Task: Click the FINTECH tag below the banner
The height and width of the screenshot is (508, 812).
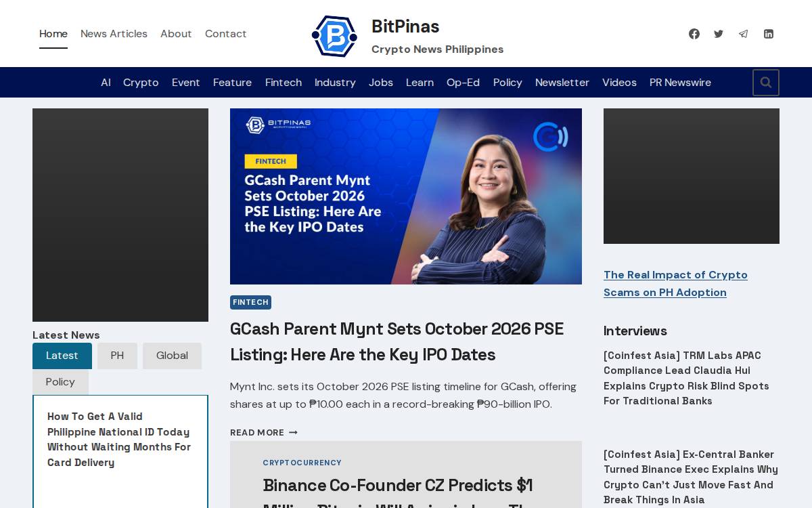Action: tap(250, 302)
